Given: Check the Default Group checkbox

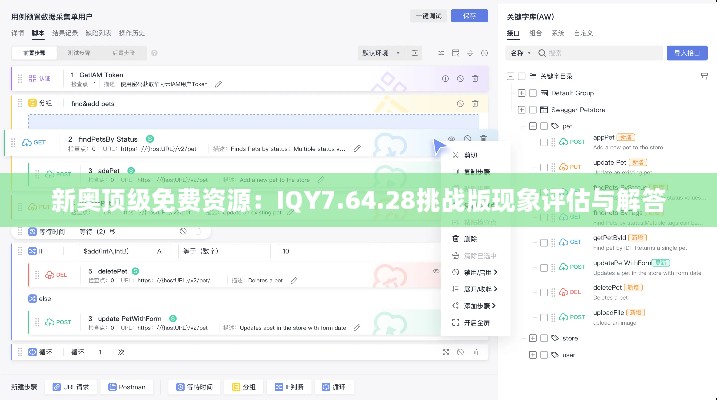Looking at the screenshot, I should pos(533,93).
